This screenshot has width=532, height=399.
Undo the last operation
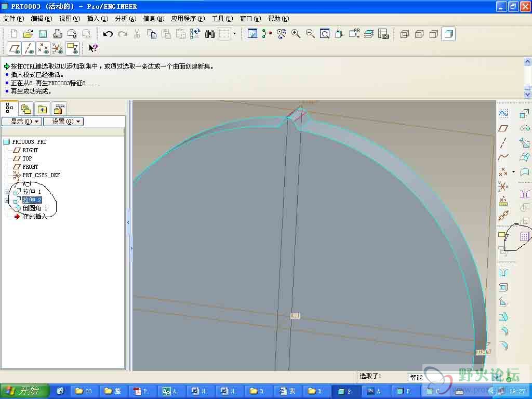[x=108, y=34]
